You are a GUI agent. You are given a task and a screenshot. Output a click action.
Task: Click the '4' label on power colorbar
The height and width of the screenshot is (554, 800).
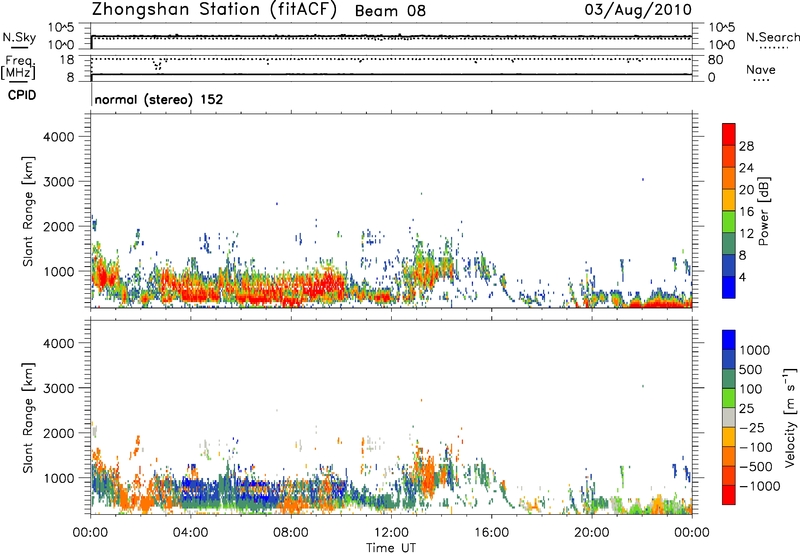[743, 277]
